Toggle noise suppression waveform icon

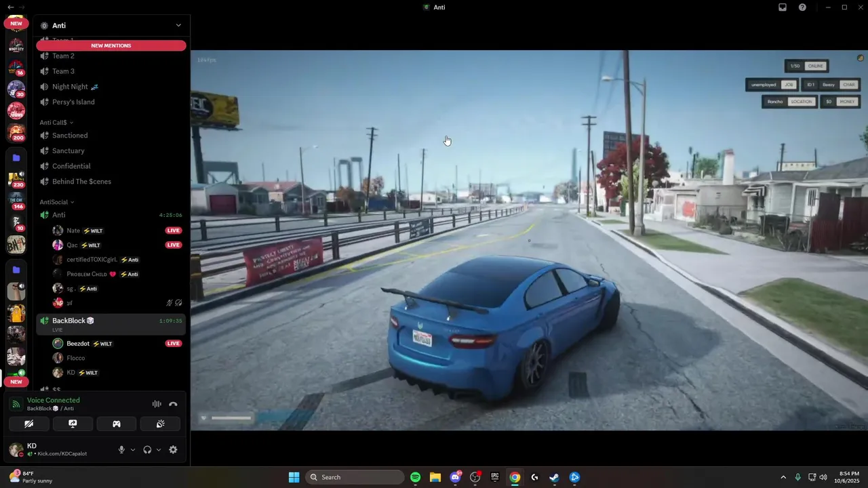157,404
